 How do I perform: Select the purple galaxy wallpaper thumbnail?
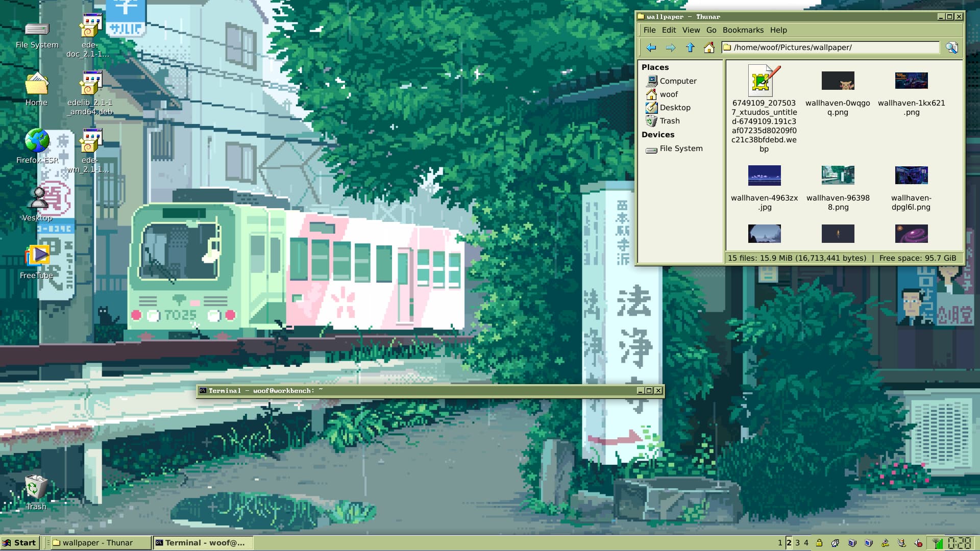click(911, 234)
